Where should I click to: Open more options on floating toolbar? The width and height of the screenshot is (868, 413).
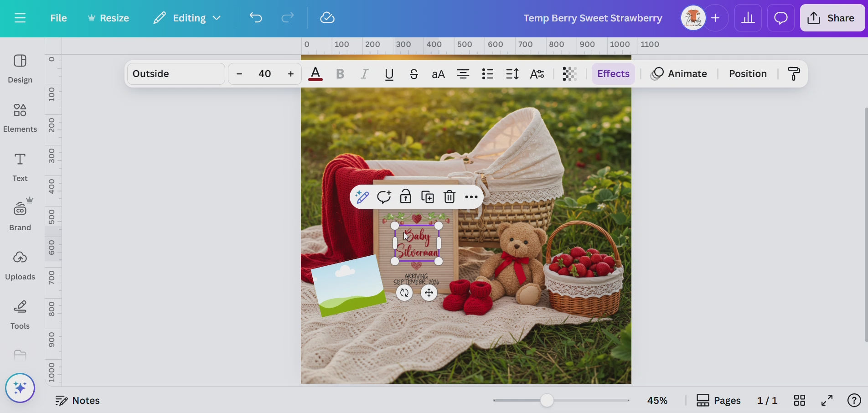[471, 197]
